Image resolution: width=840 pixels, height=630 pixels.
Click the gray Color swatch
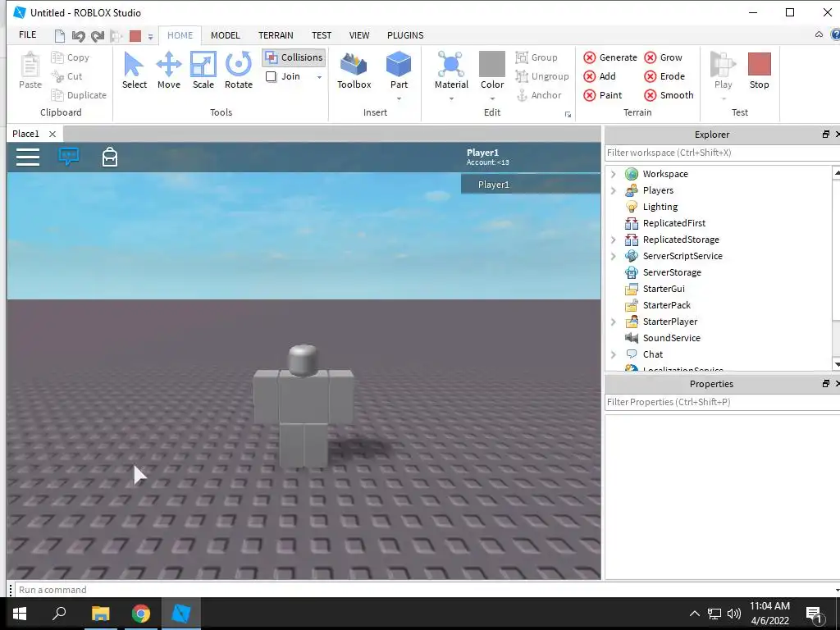click(x=492, y=64)
